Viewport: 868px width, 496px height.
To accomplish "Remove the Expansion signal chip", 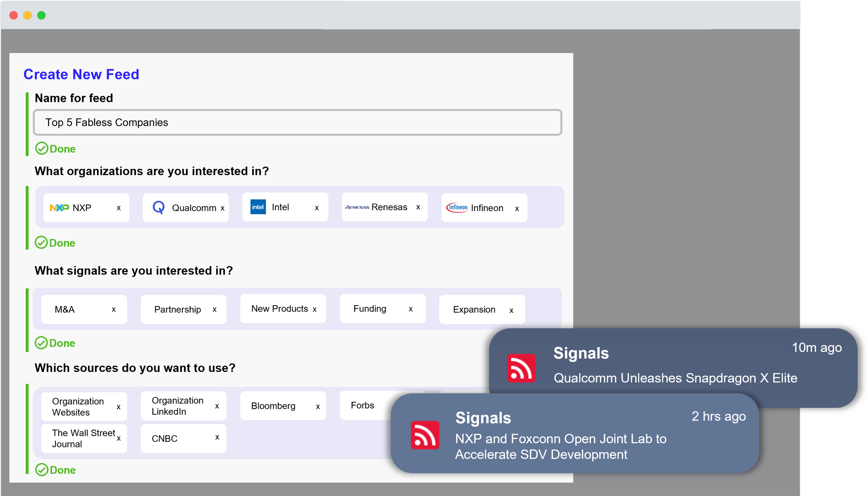I will click(x=511, y=310).
